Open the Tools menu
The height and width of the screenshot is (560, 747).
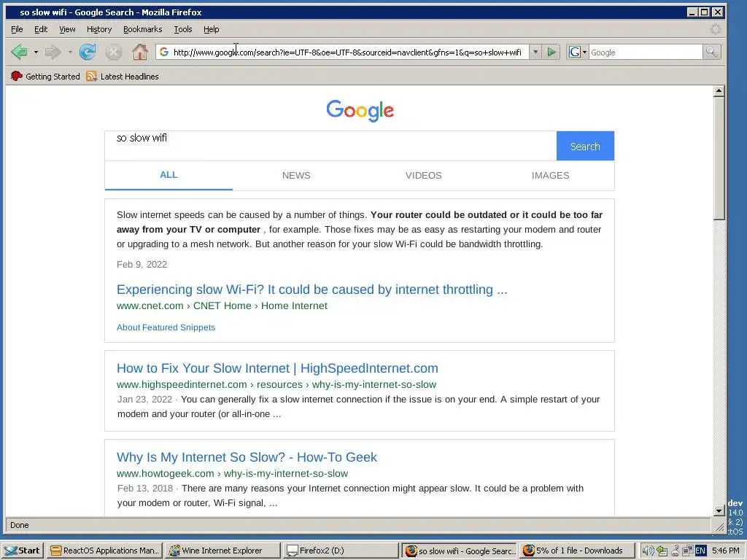coord(183,29)
